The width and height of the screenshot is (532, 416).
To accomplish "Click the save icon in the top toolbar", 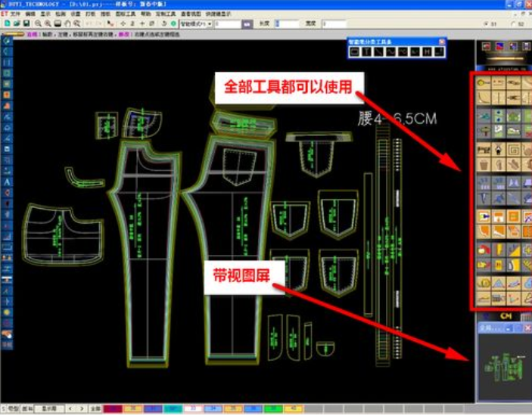I will 28,23.
